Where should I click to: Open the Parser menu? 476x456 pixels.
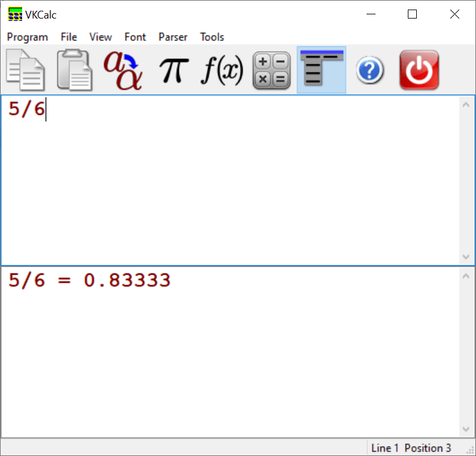[173, 37]
